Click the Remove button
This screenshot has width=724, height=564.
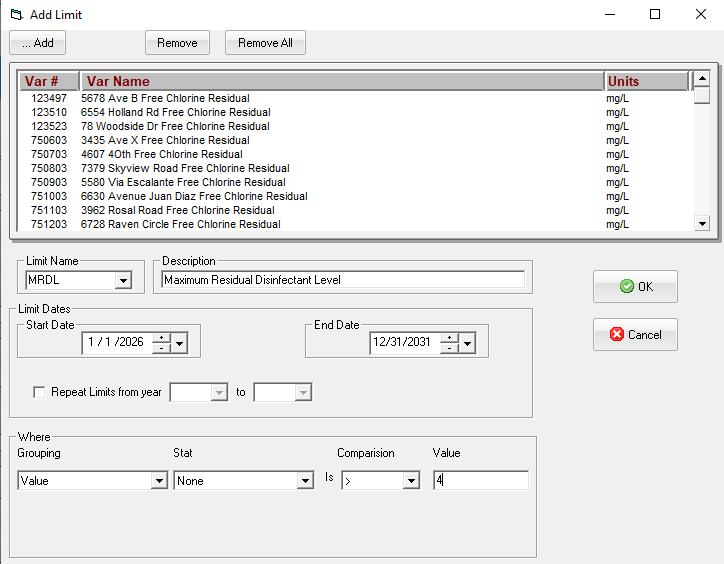(x=177, y=43)
